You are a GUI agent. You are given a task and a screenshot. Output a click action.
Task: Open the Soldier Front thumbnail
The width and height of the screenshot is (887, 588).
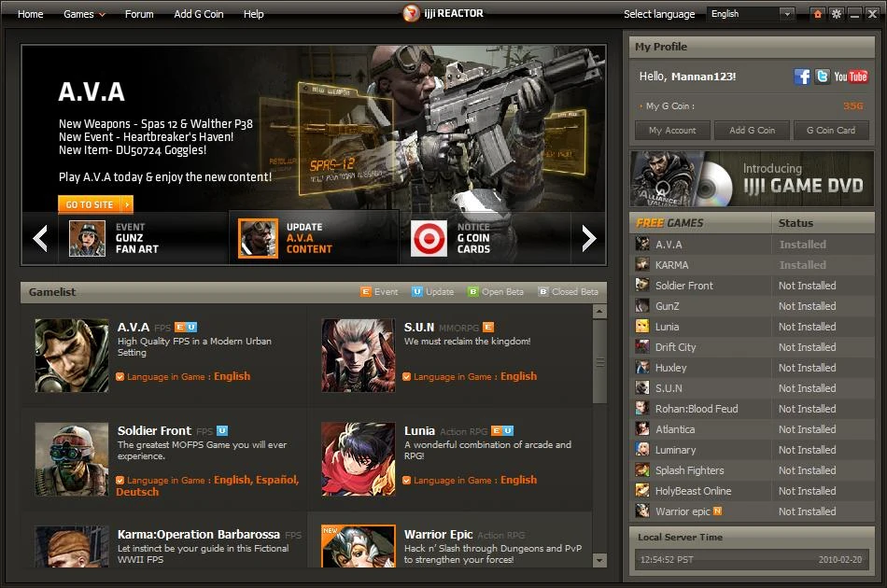click(x=72, y=459)
